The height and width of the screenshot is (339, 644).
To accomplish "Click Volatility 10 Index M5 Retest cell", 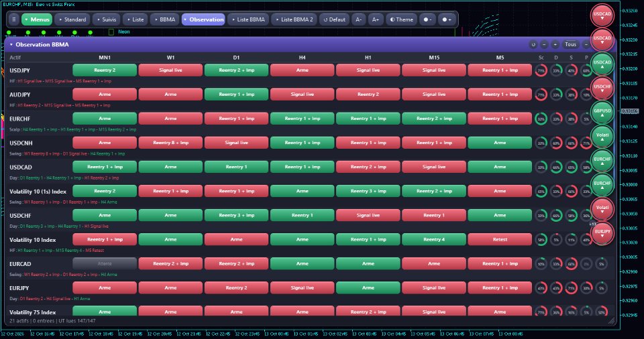I will point(500,240).
